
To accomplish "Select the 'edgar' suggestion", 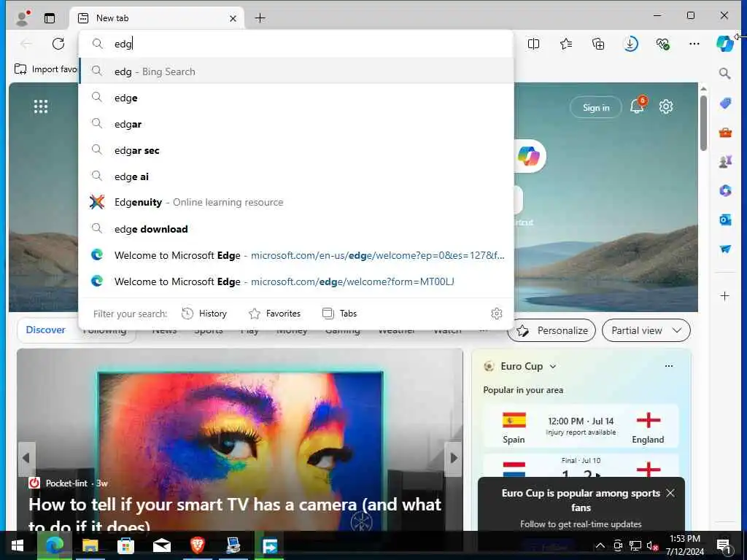I will click(296, 124).
